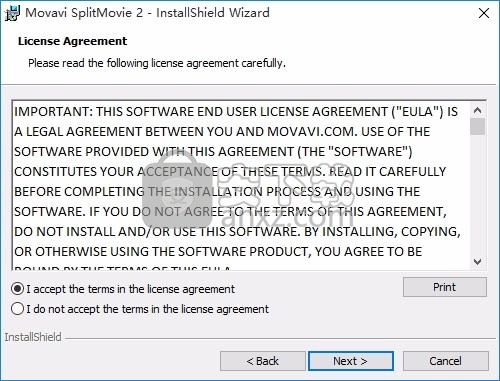Click the License Agreement heading

click(72, 41)
